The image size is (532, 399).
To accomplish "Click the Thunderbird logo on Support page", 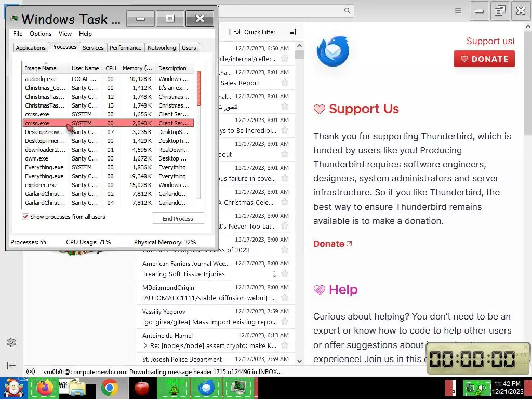I will [x=333, y=51].
